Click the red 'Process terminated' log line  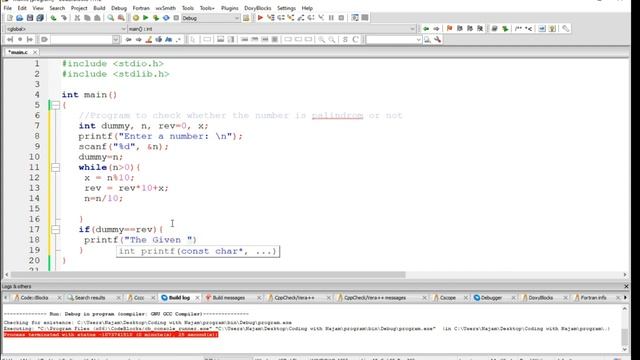[111, 335]
